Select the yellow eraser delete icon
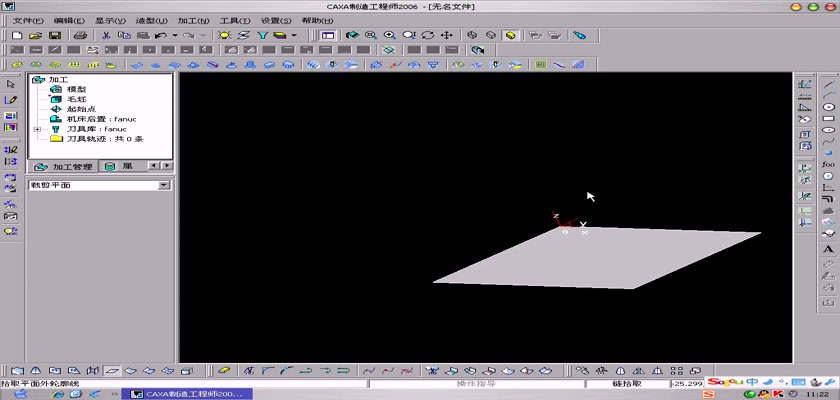Viewport: 840px width, 400px height. click(224, 370)
